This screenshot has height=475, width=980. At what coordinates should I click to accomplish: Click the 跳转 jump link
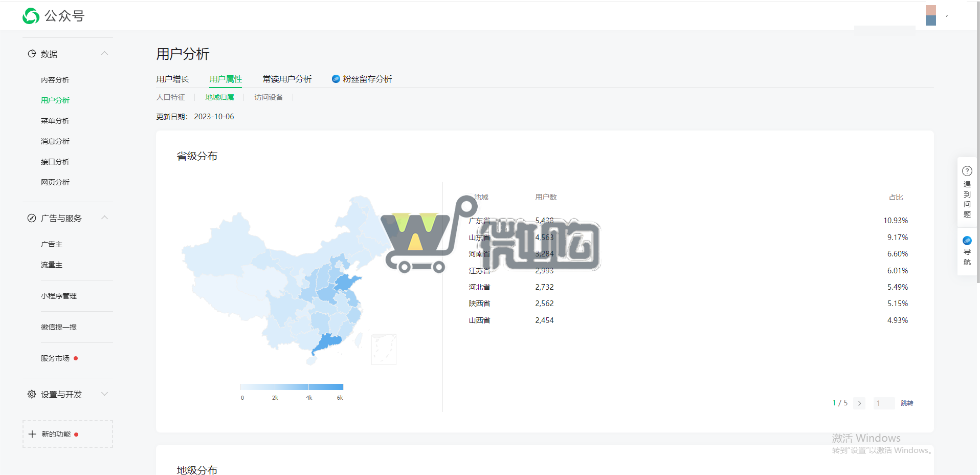coord(907,403)
